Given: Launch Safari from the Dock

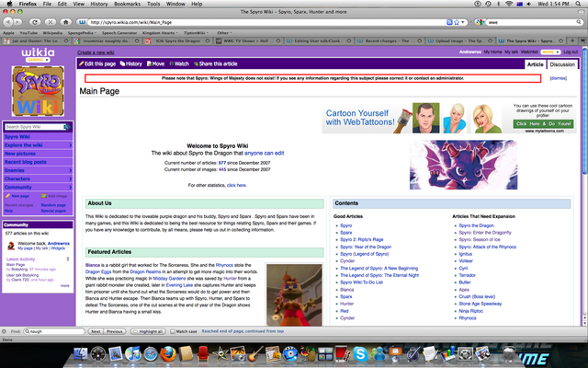Looking at the screenshot, I should pyautogui.click(x=151, y=353).
